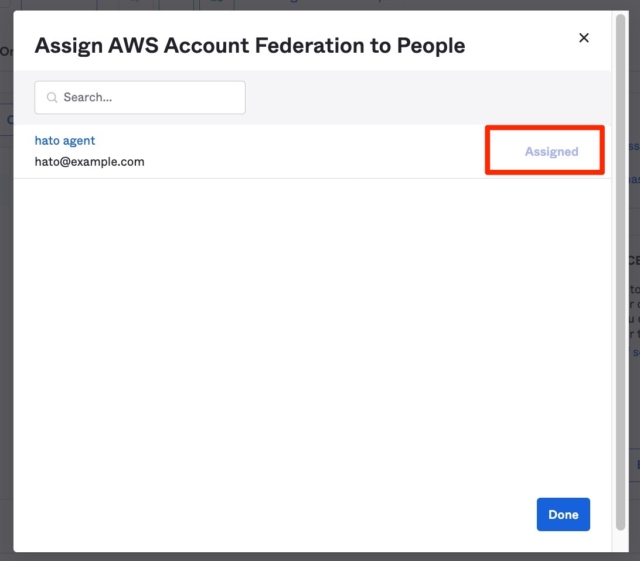Click the Done button
Viewport: 640px width, 561px height.
563,514
